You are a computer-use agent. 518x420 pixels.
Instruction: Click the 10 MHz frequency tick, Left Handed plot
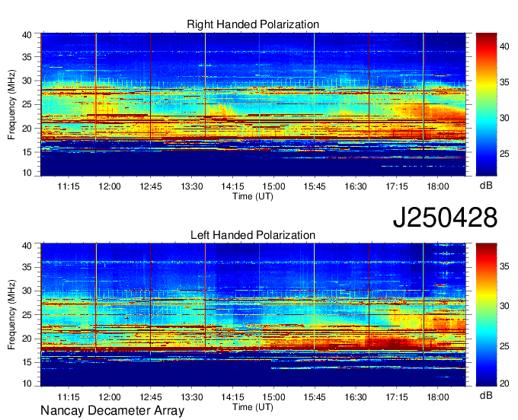(x=27, y=383)
